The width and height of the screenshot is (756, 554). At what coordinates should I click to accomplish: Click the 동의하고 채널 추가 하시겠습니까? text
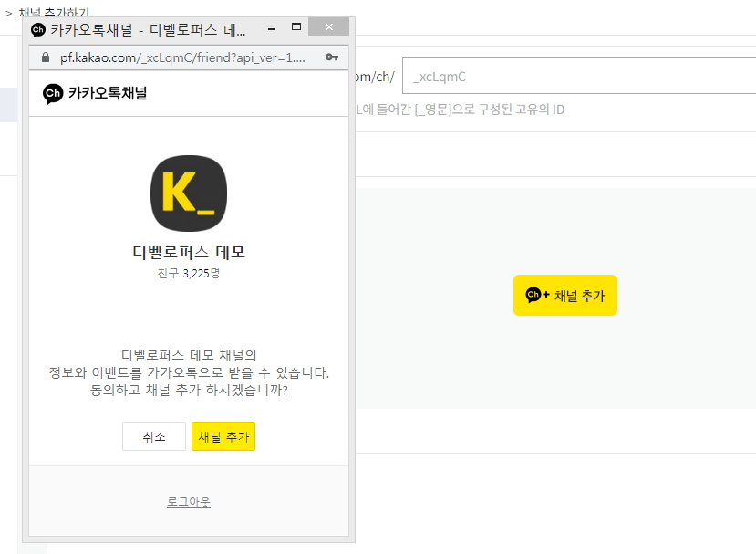click(x=189, y=390)
